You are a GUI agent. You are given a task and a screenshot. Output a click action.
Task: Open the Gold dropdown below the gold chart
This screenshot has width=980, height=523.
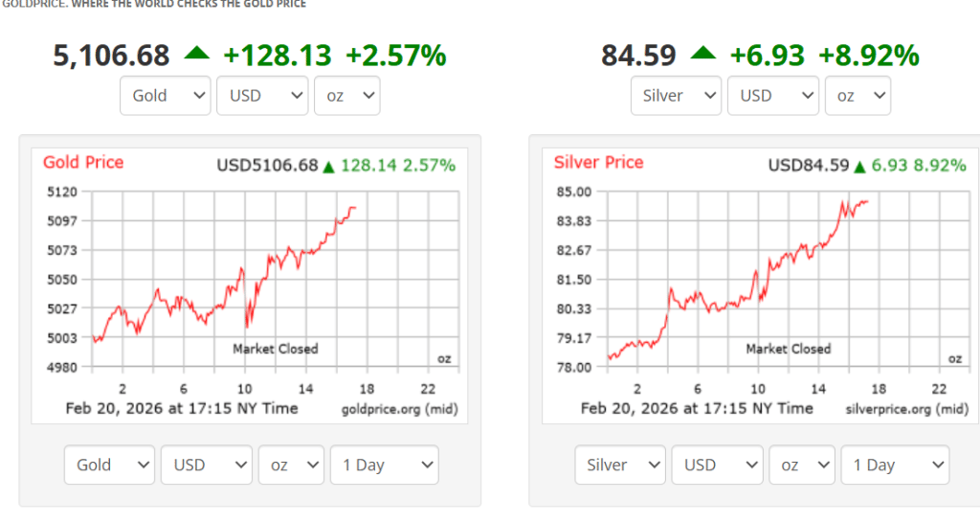(x=109, y=466)
